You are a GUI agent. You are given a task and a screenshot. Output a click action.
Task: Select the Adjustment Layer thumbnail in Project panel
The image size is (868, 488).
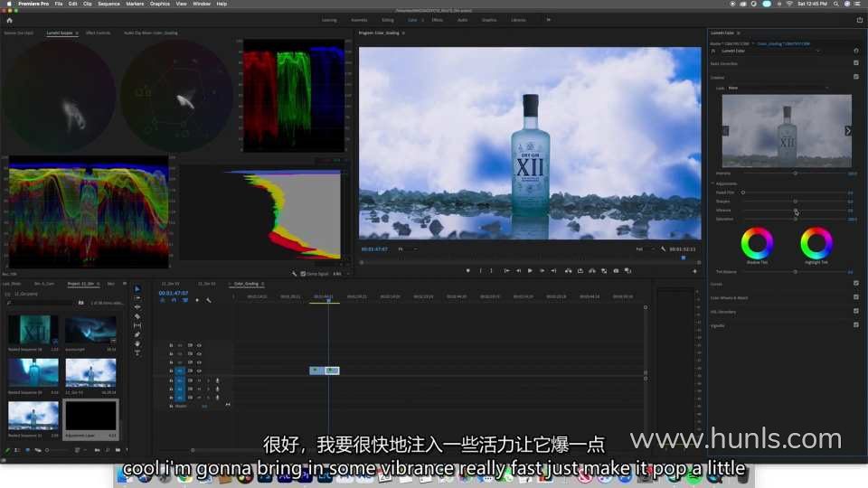point(90,416)
